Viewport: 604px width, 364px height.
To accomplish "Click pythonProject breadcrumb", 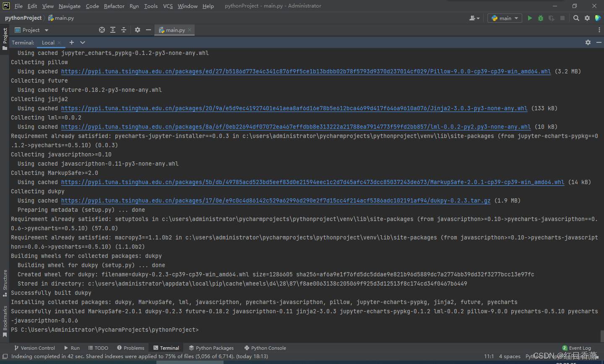I will click(23, 18).
